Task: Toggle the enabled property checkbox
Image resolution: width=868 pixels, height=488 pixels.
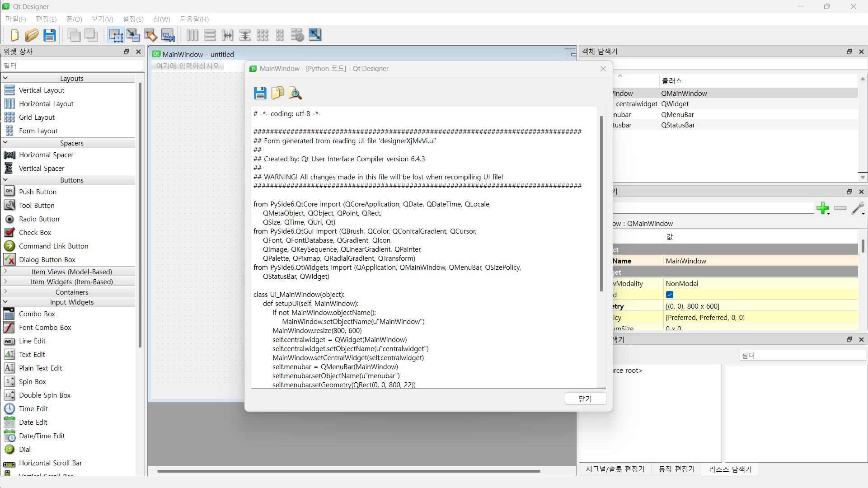Action: click(670, 295)
